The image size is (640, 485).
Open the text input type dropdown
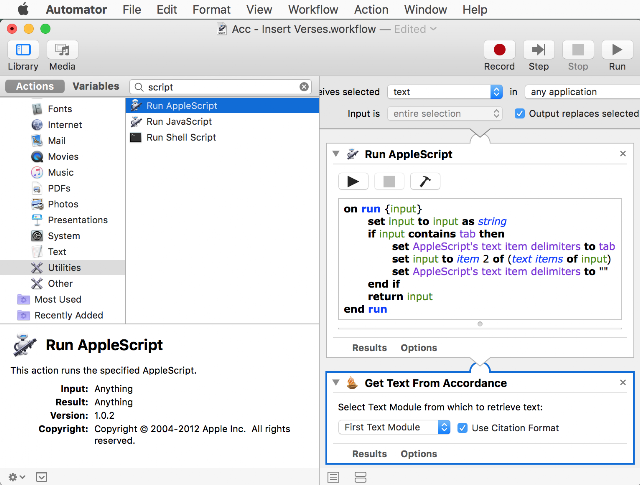[445, 92]
